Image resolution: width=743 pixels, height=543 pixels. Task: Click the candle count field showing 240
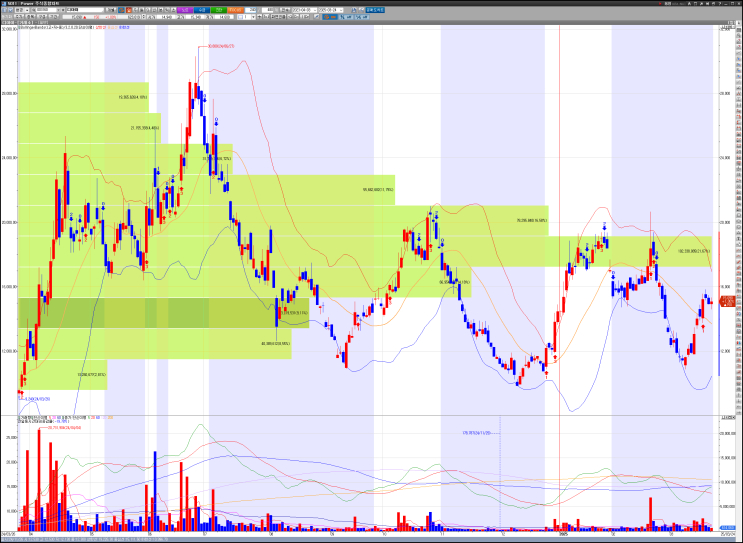[251, 10]
